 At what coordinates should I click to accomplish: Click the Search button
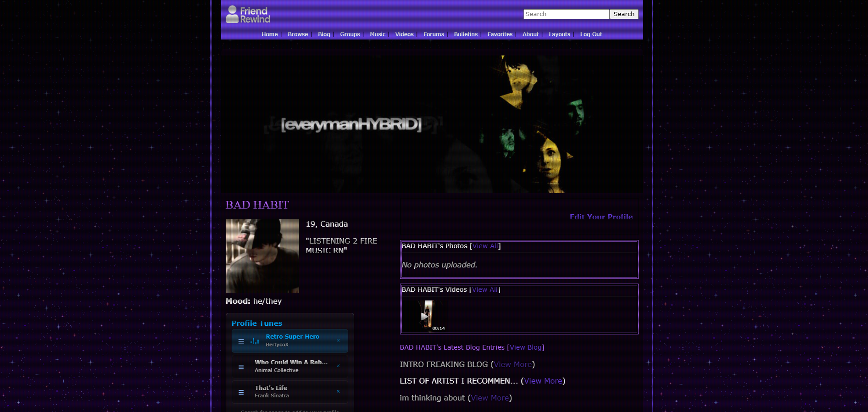624,14
